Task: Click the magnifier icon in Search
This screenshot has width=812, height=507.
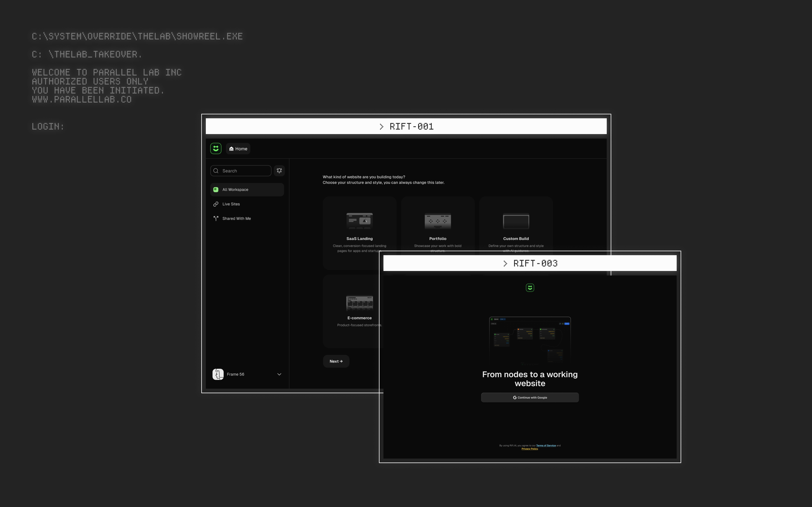Action: 217,171
